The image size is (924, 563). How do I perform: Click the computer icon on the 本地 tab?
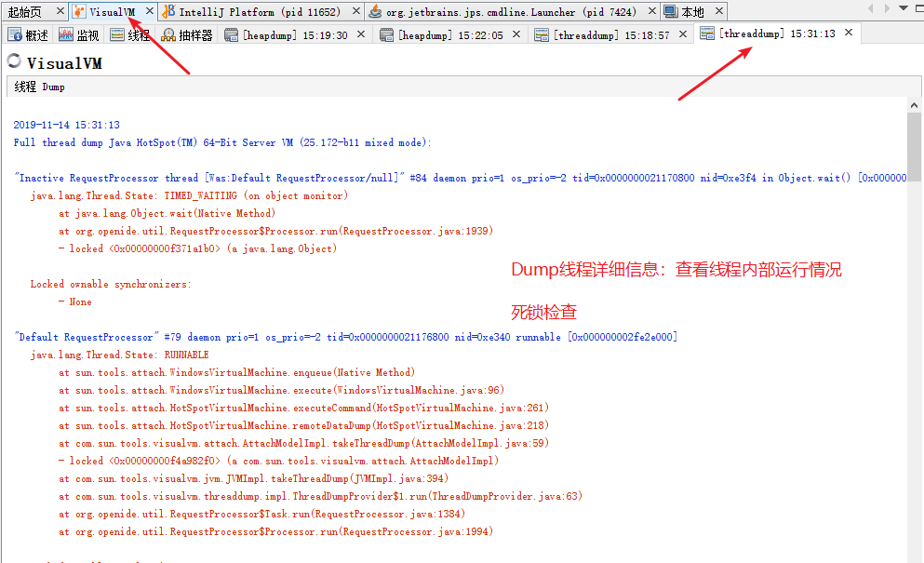670,11
